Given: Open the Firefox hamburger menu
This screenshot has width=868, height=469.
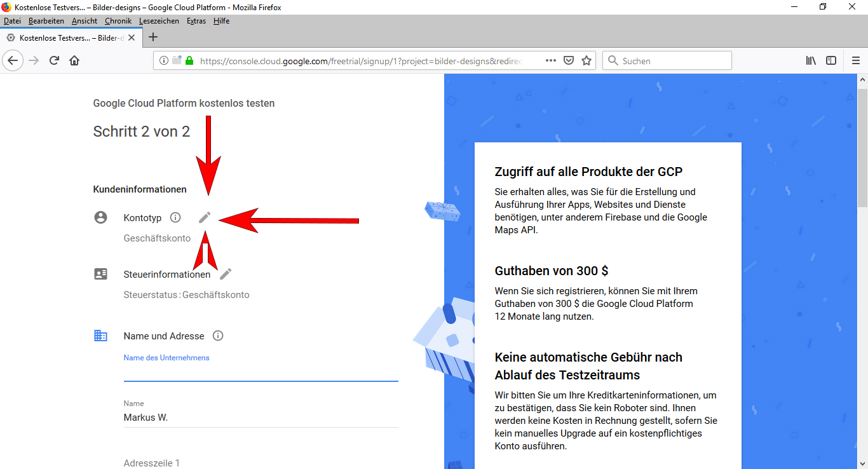Looking at the screenshot, I should (855, 60).
